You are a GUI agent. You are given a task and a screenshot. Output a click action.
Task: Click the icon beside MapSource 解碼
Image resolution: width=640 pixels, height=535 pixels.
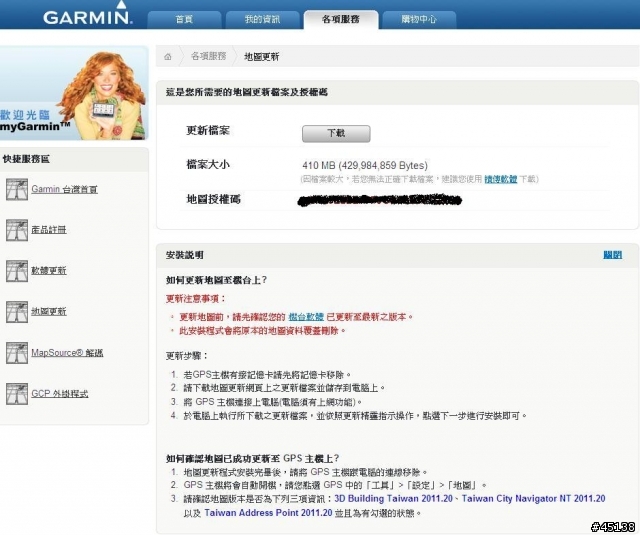tap(17, 353)
